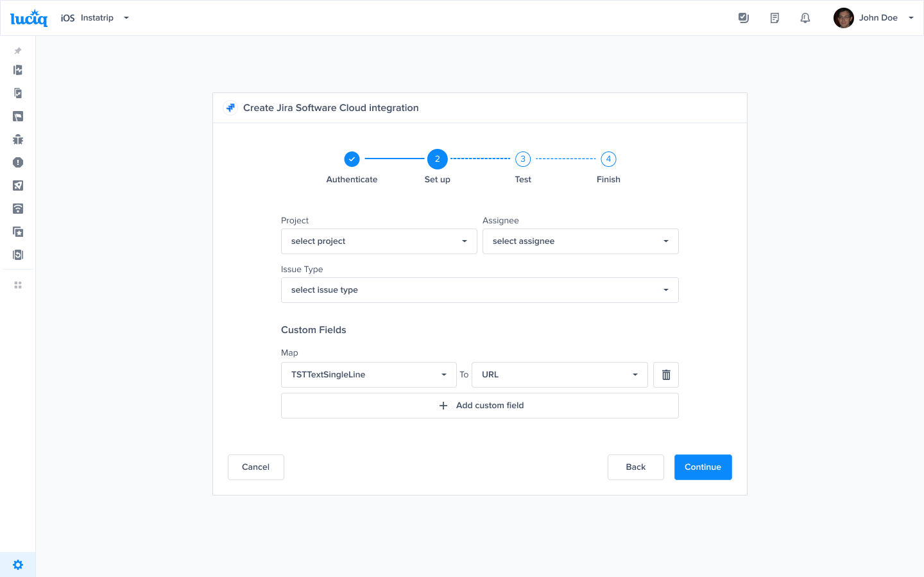Select the feature flag sidebar icon
Viewport: 924px width, 577px height.
(x=18, y=116)
